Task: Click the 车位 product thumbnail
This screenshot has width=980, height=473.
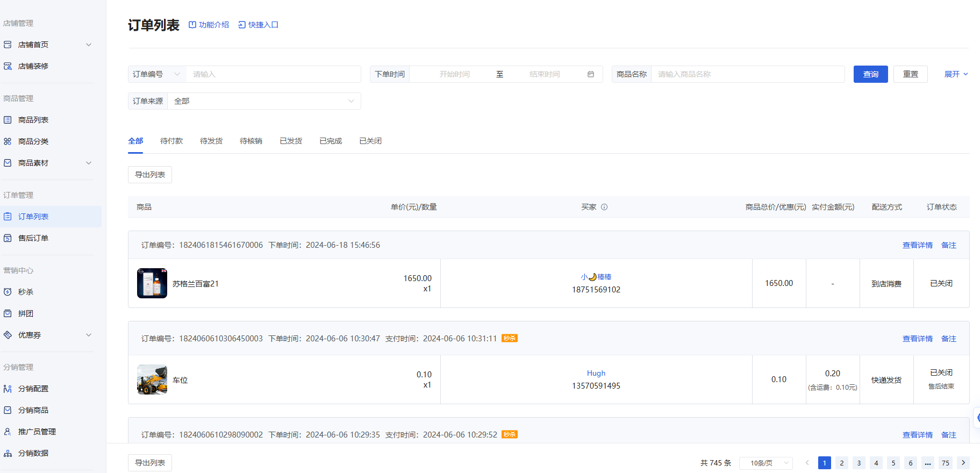Action: [152, 379]
